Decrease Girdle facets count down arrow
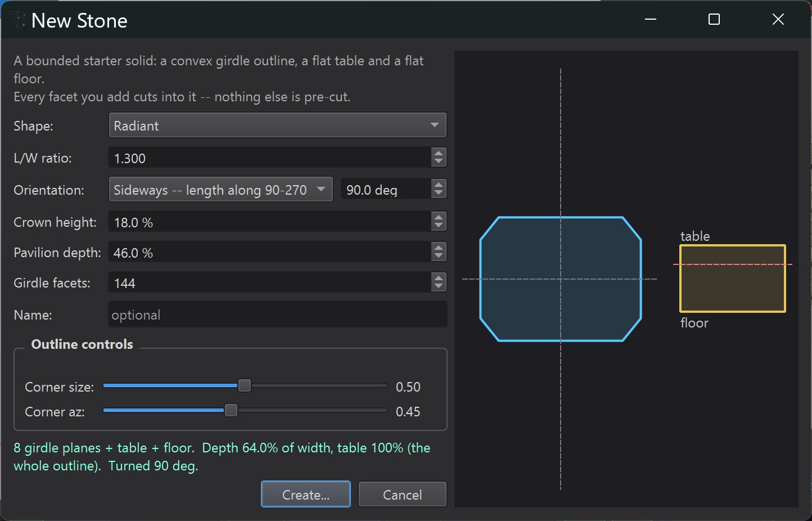This screenshot has height=521, width=812. (439, 288)
